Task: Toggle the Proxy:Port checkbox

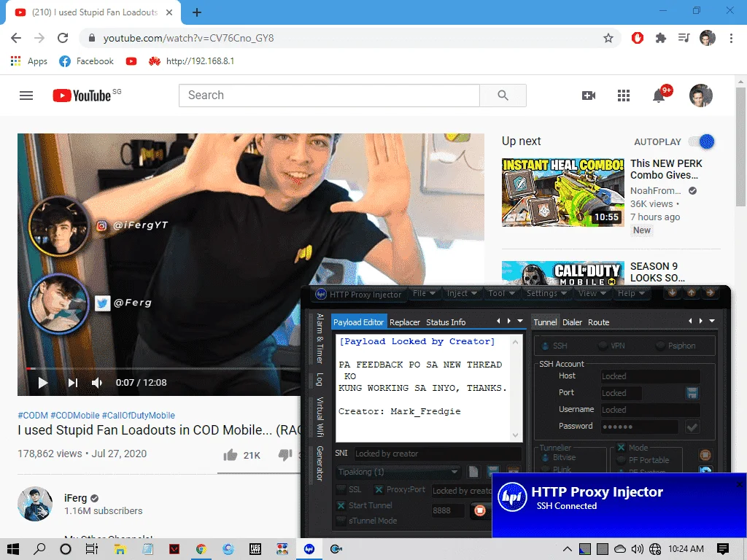Action: point(379,489)
